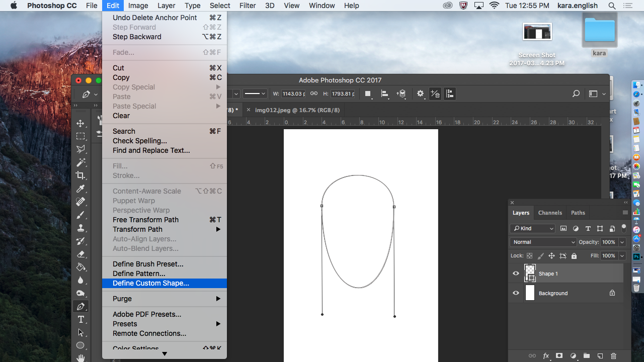Grab the Eyedropper tool
This screenshot has height=362, width=644.
coord(81,189)
